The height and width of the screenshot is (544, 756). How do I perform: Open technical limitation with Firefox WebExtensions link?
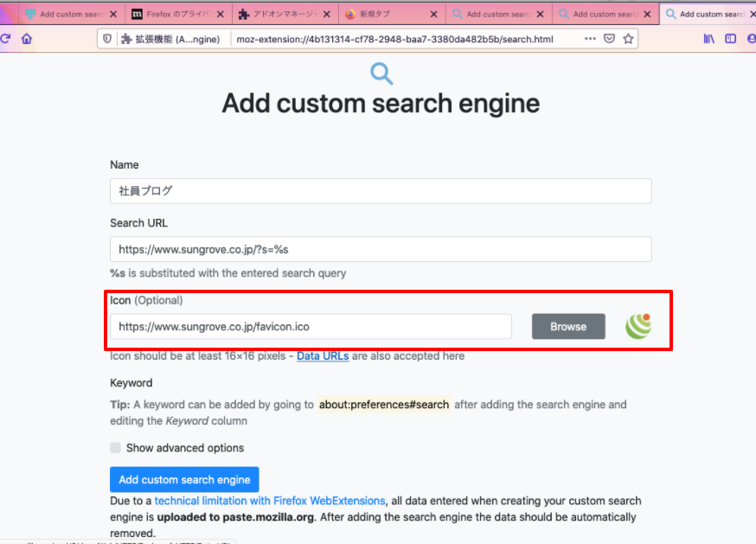click(270, 500)
